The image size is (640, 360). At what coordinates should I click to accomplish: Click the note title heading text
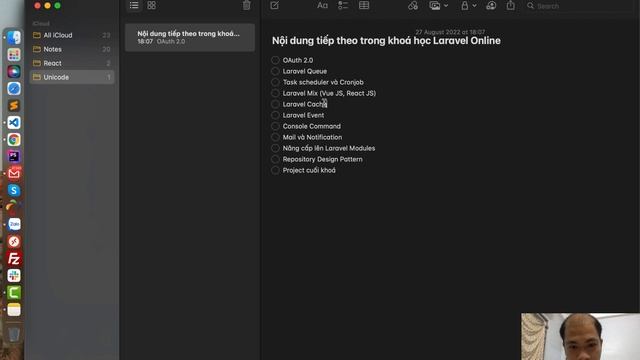pos(386,41)
